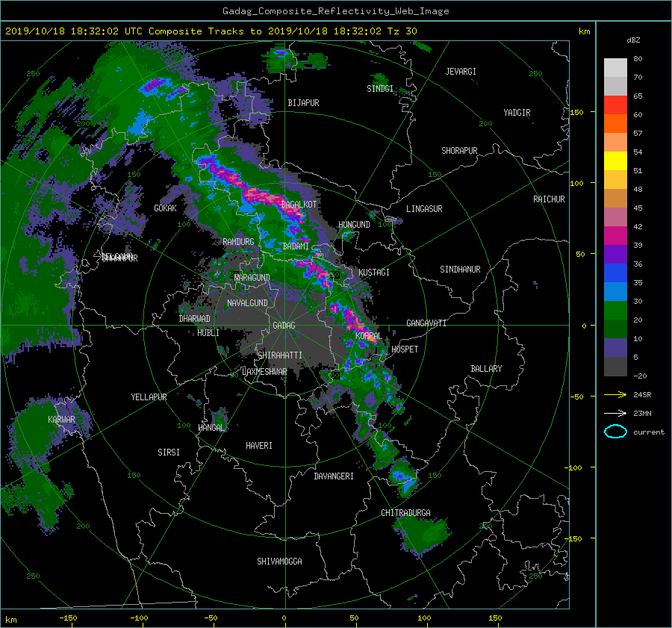Click the GOKAK city label
The height and width of the screenshot is (628, 672).
pos(165,208)
